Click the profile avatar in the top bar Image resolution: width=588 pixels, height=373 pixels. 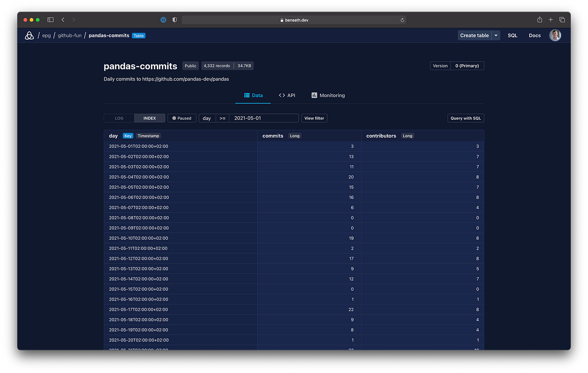(555, 35)
